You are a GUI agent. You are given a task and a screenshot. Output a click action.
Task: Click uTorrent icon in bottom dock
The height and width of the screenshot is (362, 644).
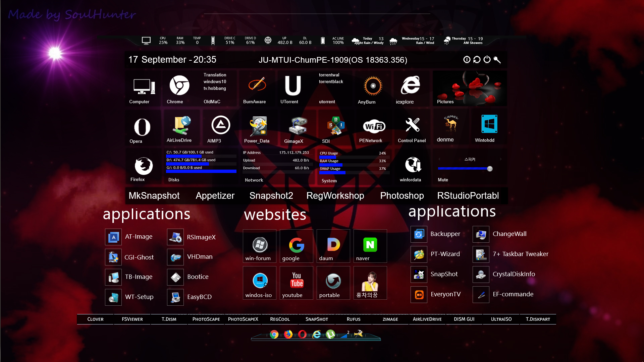[330, 334]
